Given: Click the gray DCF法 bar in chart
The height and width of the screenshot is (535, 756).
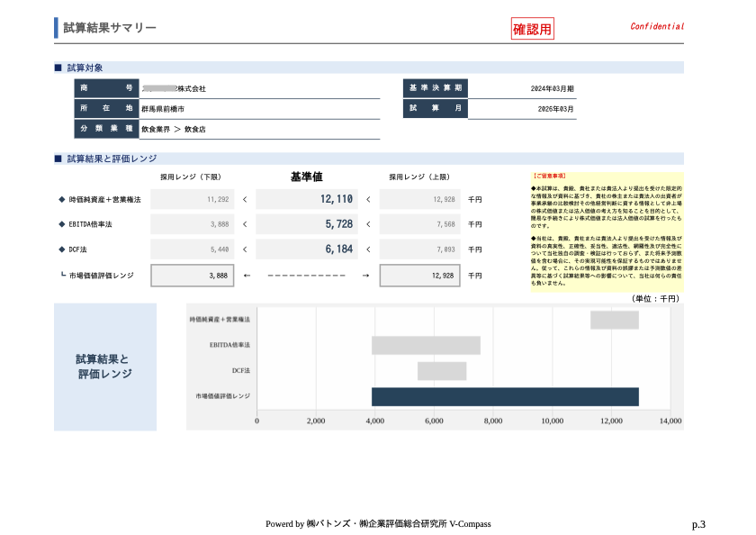Looking at the screenshot, I should point(442,371).
